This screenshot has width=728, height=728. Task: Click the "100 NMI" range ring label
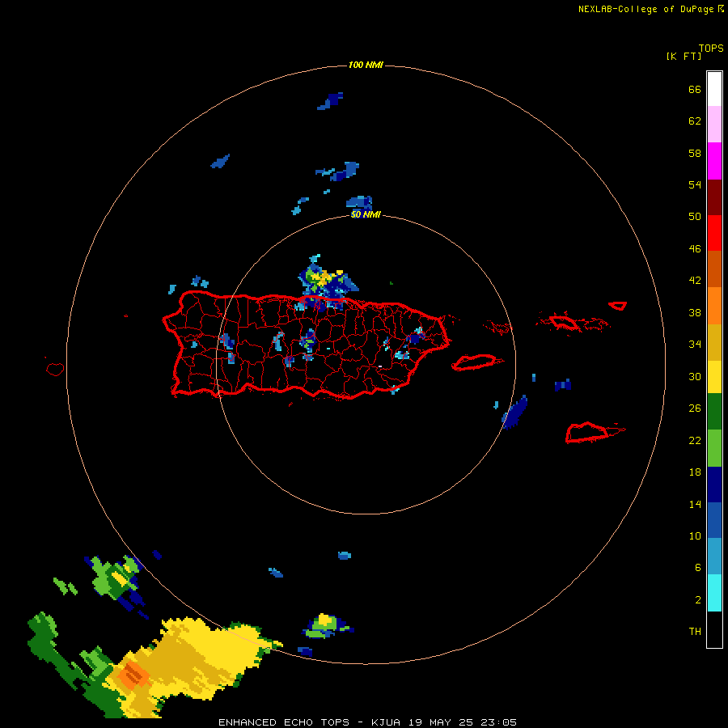(366, 65)
